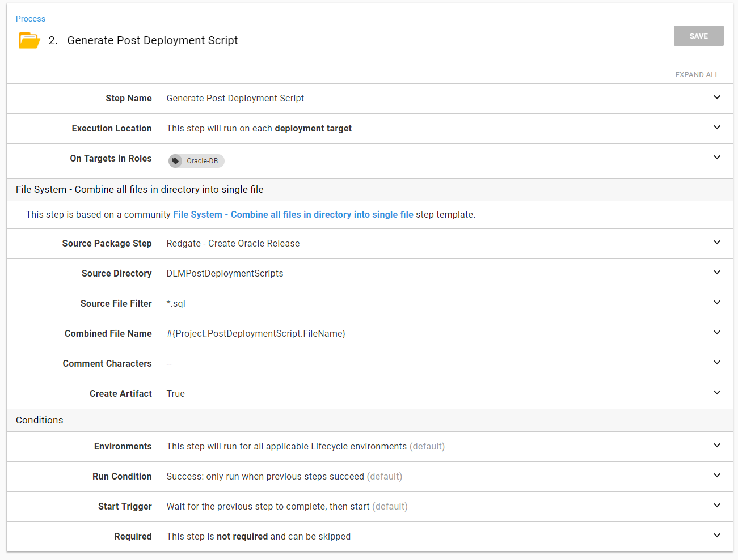
Task: Open the File System community step template link
Action: point(293,214)
